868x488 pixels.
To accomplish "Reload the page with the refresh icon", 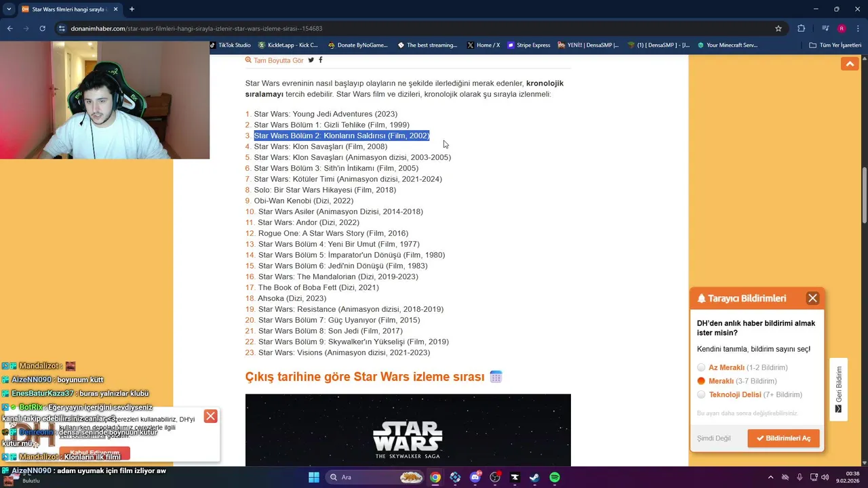I will point(42,28).
